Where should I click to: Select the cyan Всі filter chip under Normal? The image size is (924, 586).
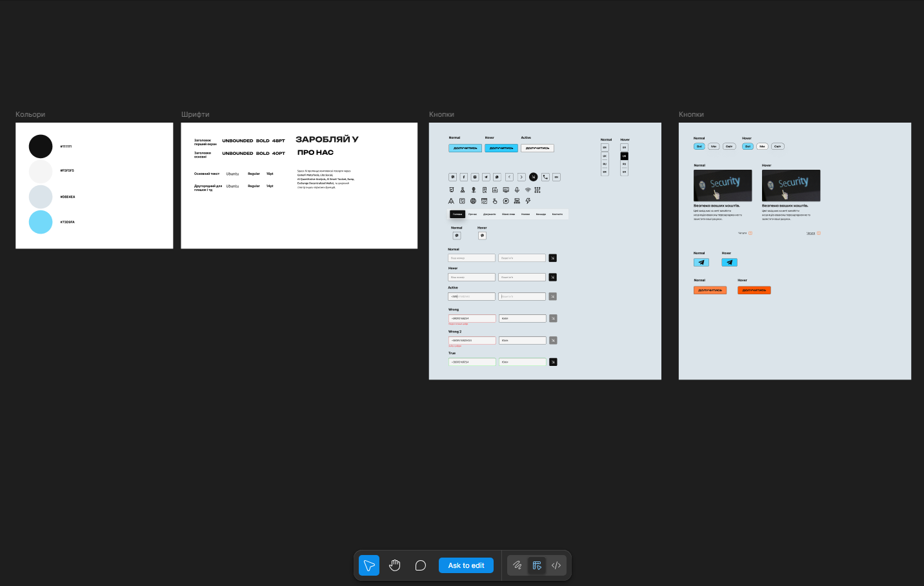[699, 146]
